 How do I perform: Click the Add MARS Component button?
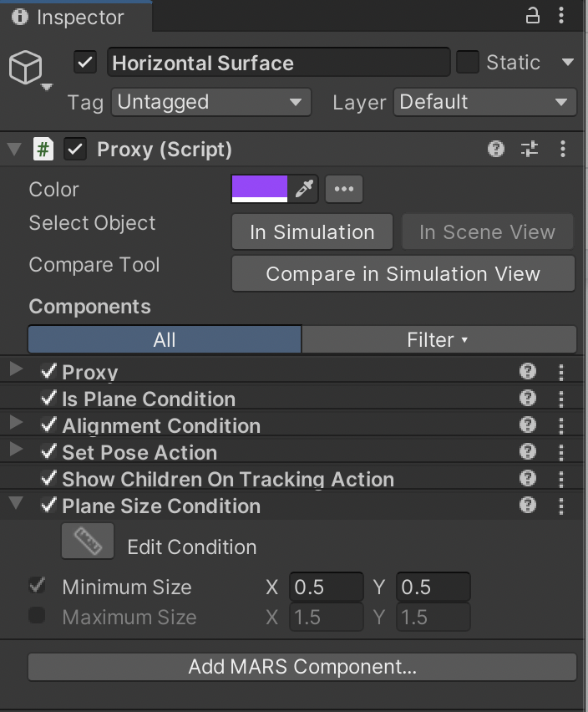302,667
